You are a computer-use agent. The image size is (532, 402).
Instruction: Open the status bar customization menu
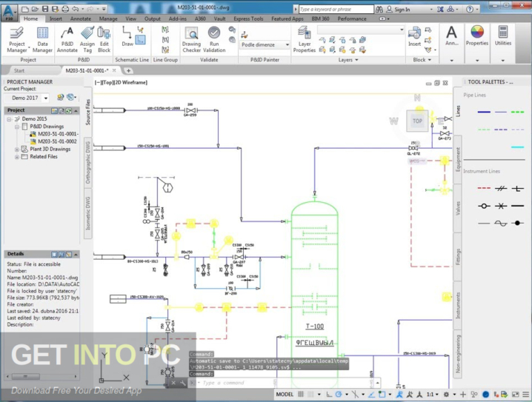525,394
